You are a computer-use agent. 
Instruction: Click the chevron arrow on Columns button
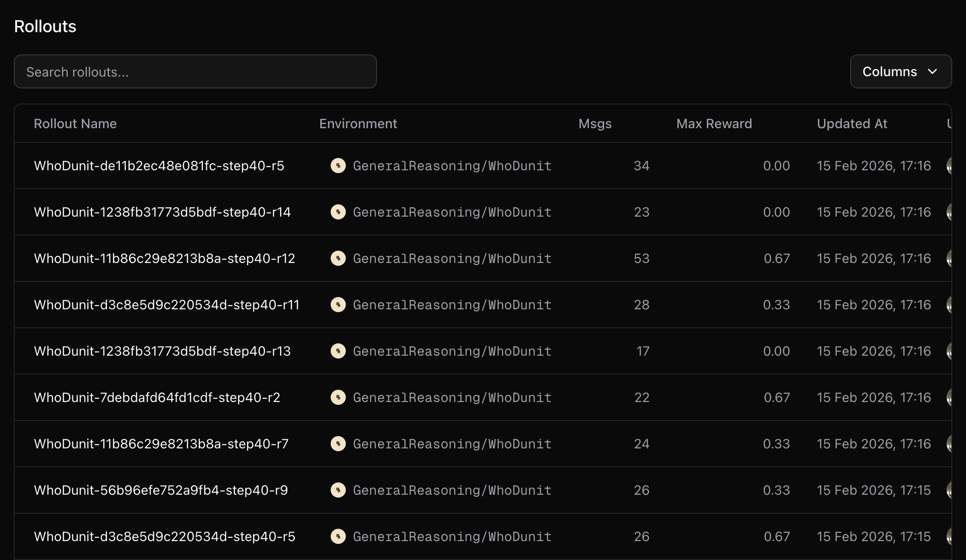tap(932, 71)
